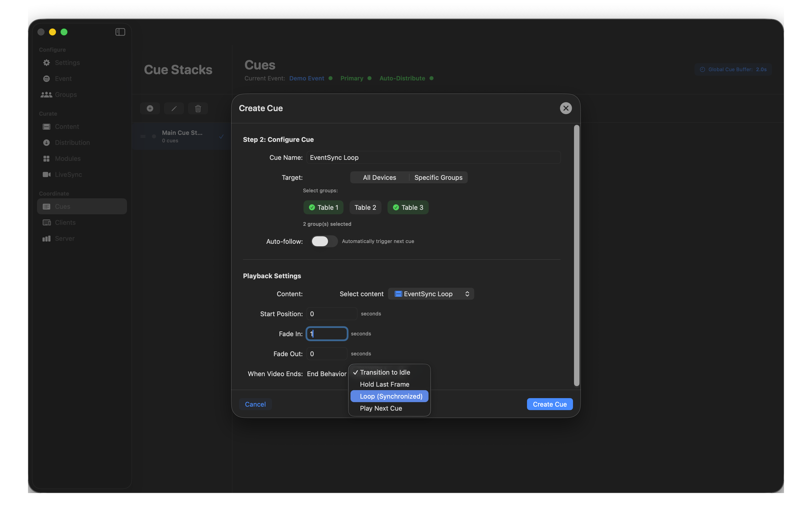Viewport: 812px width, 530px height.
Task: Choose Play Next Cue option
Action: [389, 408]
